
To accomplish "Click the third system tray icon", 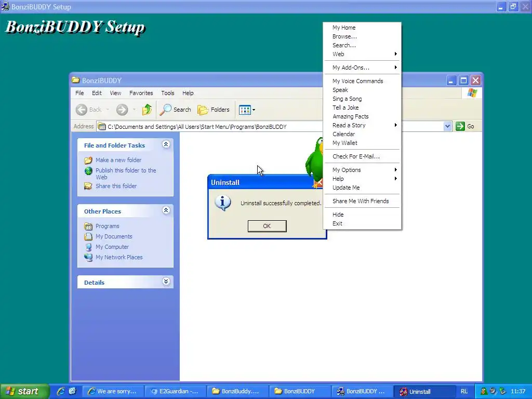I will tap(502, 391).
